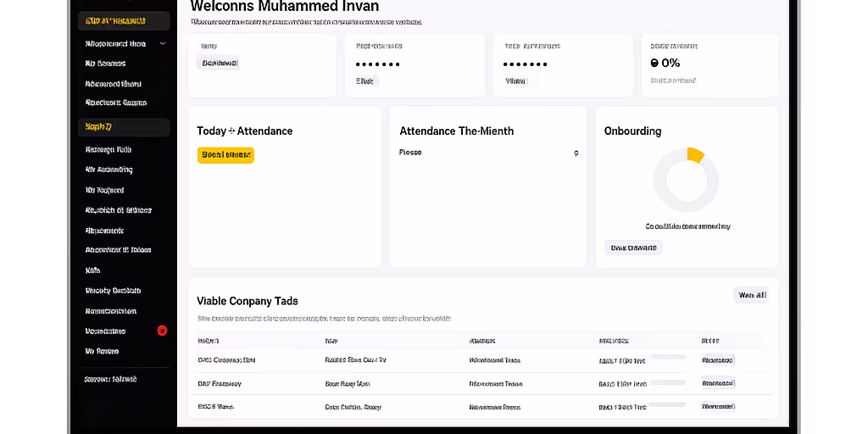Click the welcome heading with Muhammed's name
Screen dimensions: 868x434
point(285,7)
